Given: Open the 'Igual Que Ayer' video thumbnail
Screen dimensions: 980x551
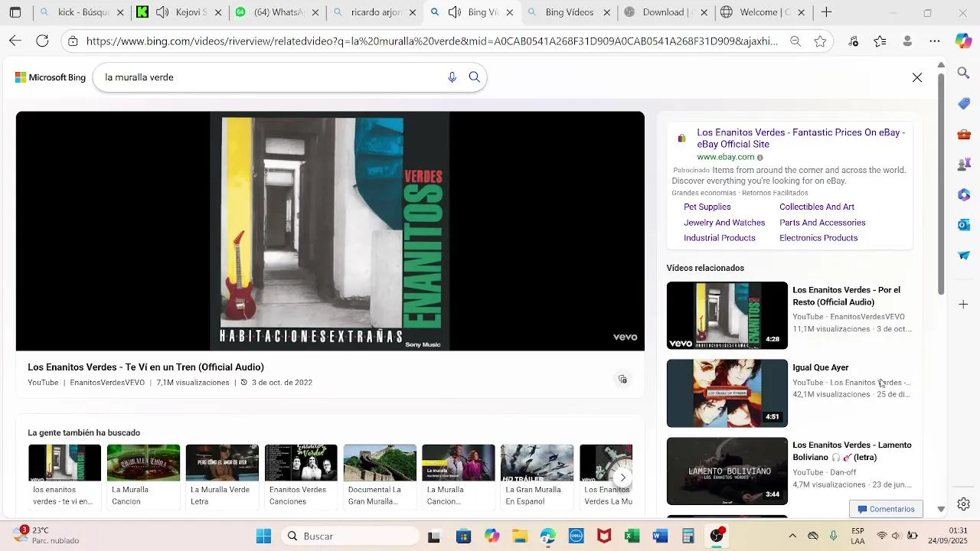Looking at the screenshot, I should click(727, 393).
